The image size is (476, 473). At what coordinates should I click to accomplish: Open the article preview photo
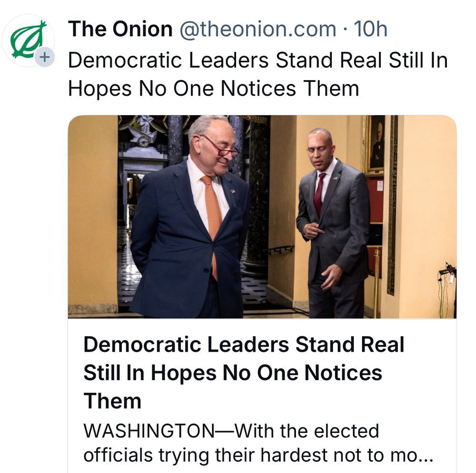[x=262, y=217]
